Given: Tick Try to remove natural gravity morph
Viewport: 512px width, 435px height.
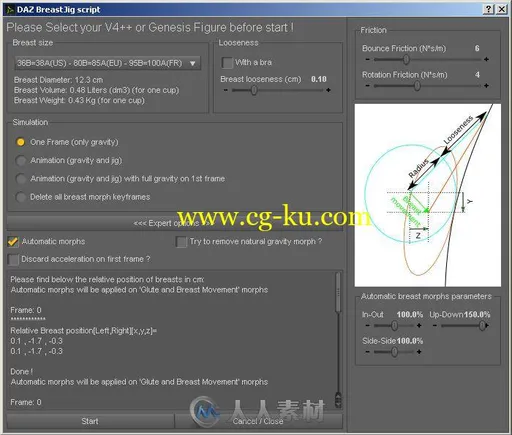Looking at the screenshot, I should pos(181,242).
